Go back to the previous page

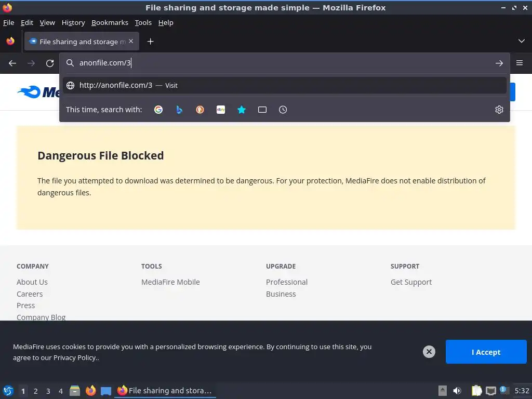[12, 63]
